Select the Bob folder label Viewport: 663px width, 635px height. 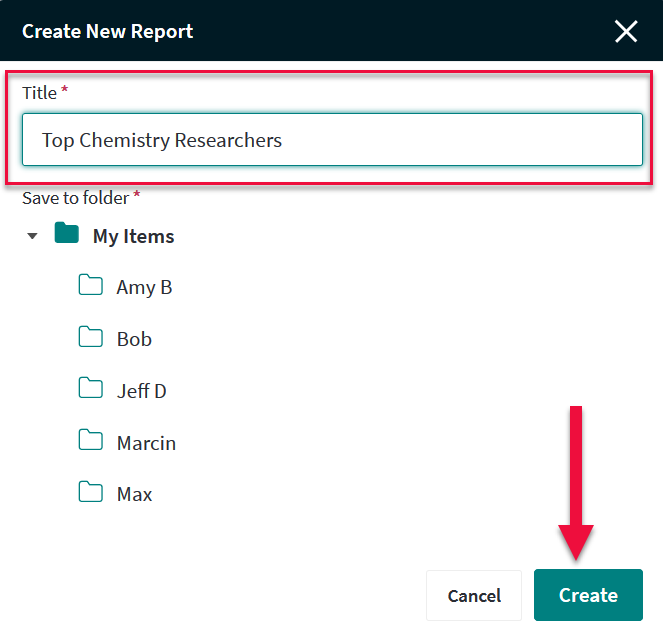coord(134,339)
